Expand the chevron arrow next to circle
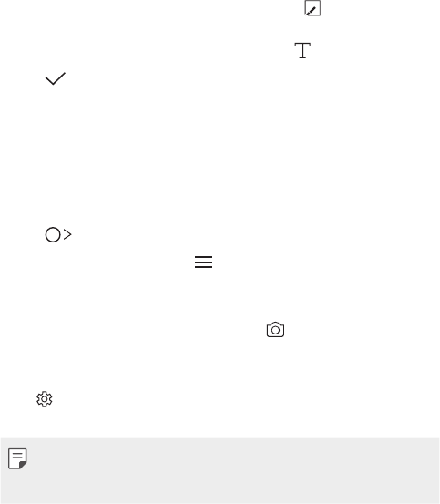Viewport: 440px width, 504px height. (x=67, y=234)
